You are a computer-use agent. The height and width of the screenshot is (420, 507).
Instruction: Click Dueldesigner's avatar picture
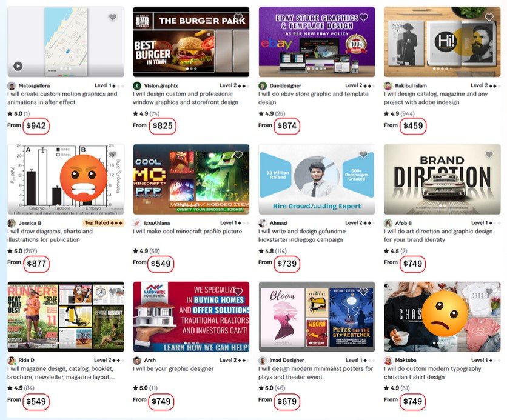click(x=263, y=85)
